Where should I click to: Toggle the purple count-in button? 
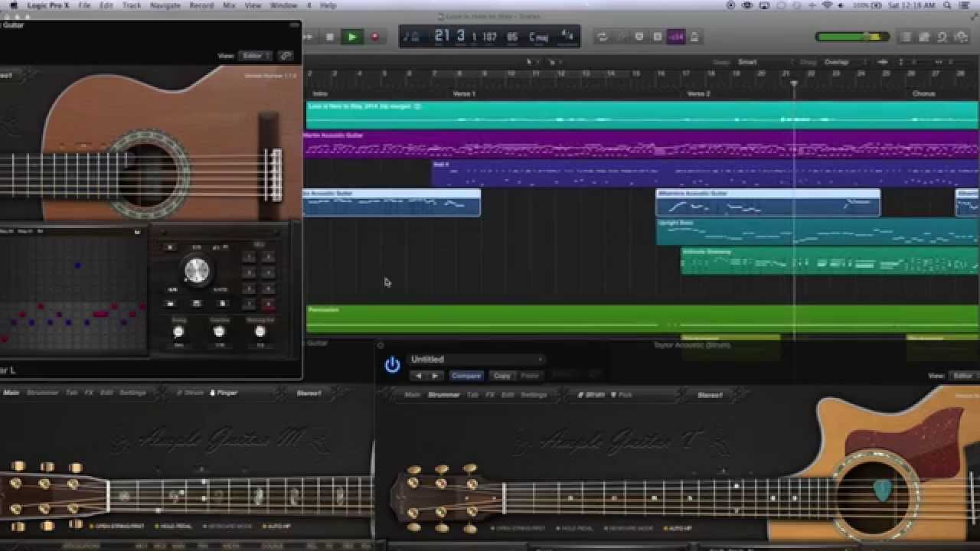[676, 37]
